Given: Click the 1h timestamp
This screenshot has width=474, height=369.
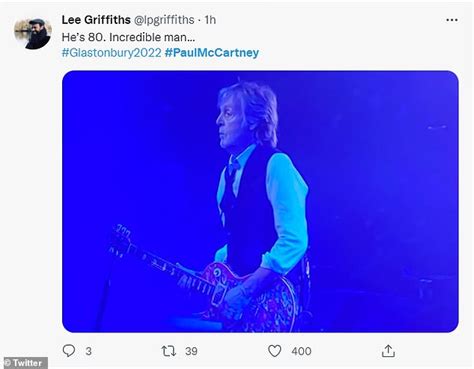Looking at the screenshot, I should (210, 20).
